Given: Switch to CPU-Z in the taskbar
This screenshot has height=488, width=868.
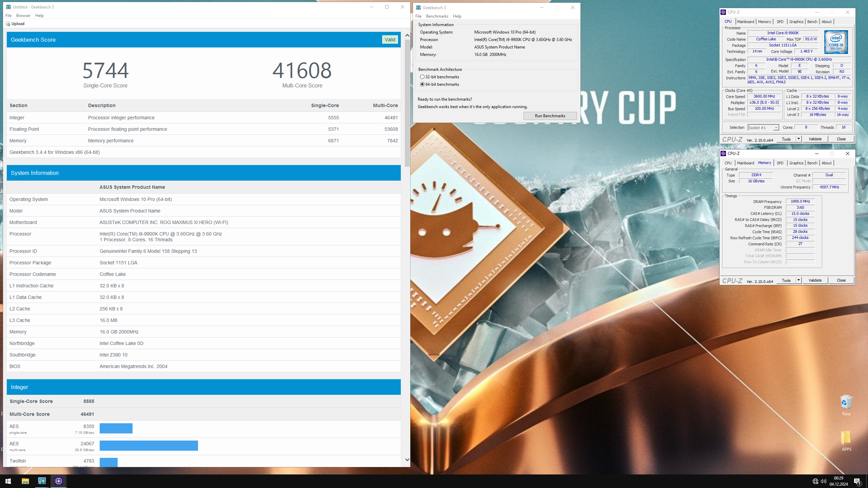Looking at the screenshot, I should pyautogui.click(x=59, y=481).
